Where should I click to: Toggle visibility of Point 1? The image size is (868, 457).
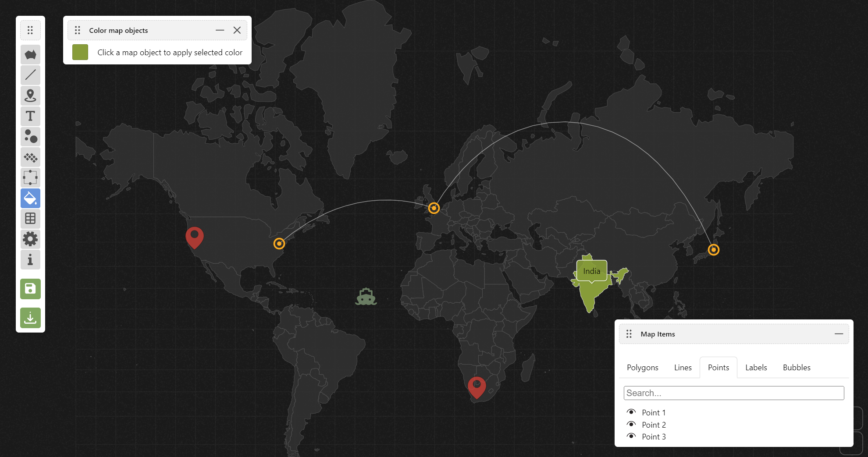tap(631, 412)
